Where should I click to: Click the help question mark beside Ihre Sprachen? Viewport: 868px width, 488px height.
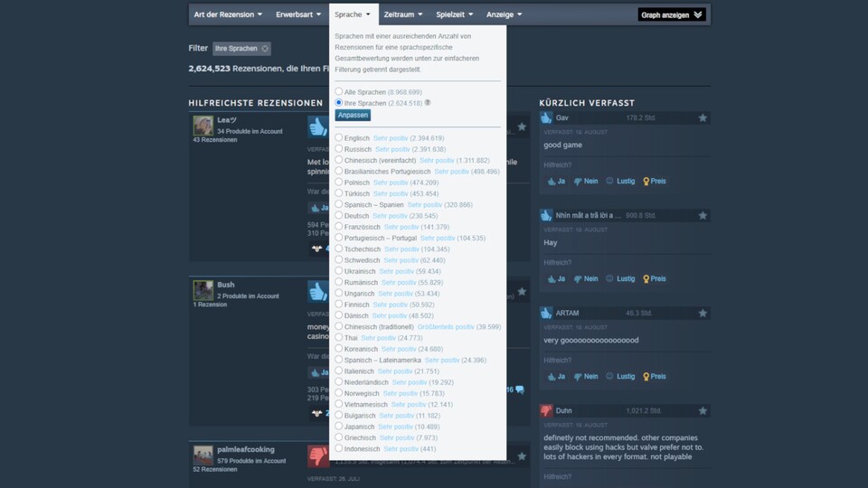428,103
